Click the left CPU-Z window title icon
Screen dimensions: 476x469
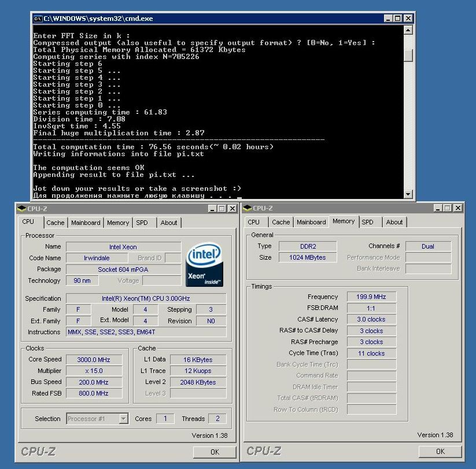click(22, 209)
